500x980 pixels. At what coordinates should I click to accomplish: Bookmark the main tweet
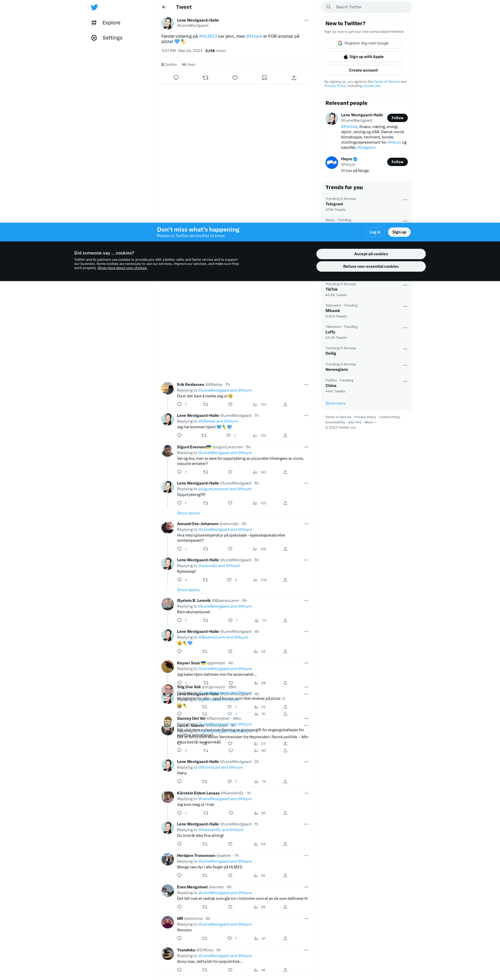264,78
